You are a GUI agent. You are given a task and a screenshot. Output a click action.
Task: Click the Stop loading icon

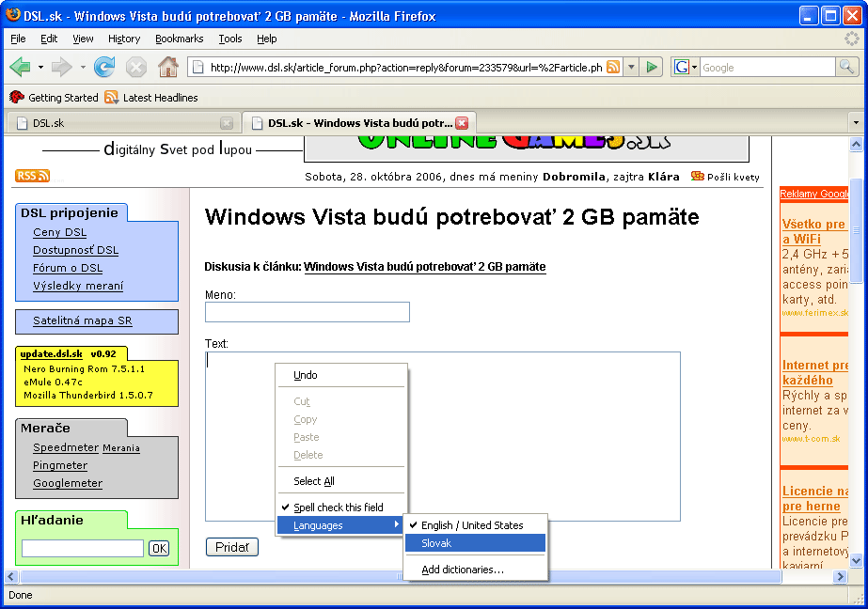pyautogui.click(x=135, y=68)
